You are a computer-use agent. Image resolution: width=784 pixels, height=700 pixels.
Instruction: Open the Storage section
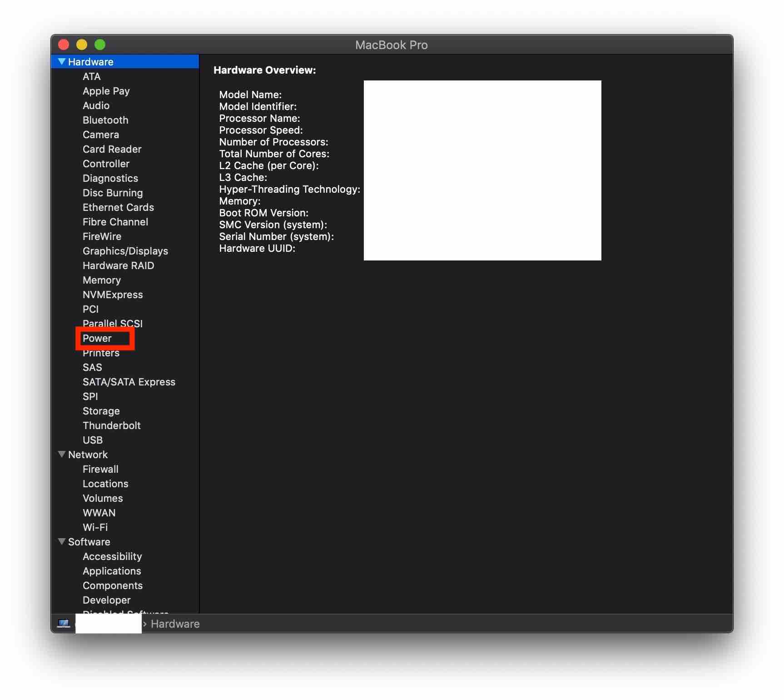click(101, 411)
